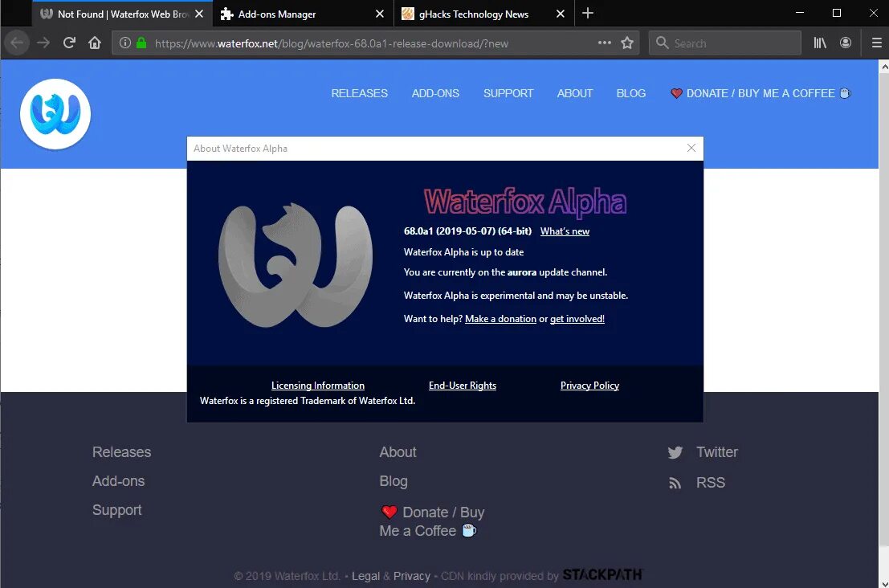889x588 pixels.
Task: Click the forward arrow navigation button
Action: [43, 43]
